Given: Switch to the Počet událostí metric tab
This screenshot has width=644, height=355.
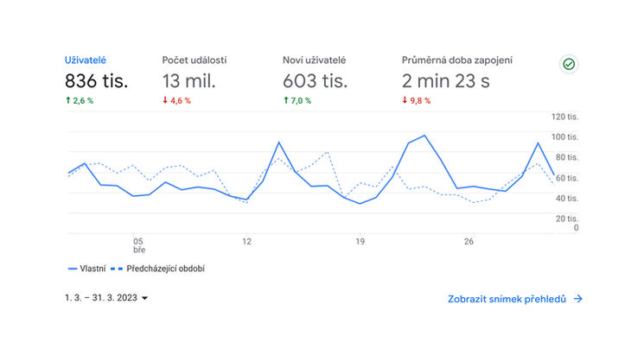Looking at the screenshot, I should tap(194, 60).
